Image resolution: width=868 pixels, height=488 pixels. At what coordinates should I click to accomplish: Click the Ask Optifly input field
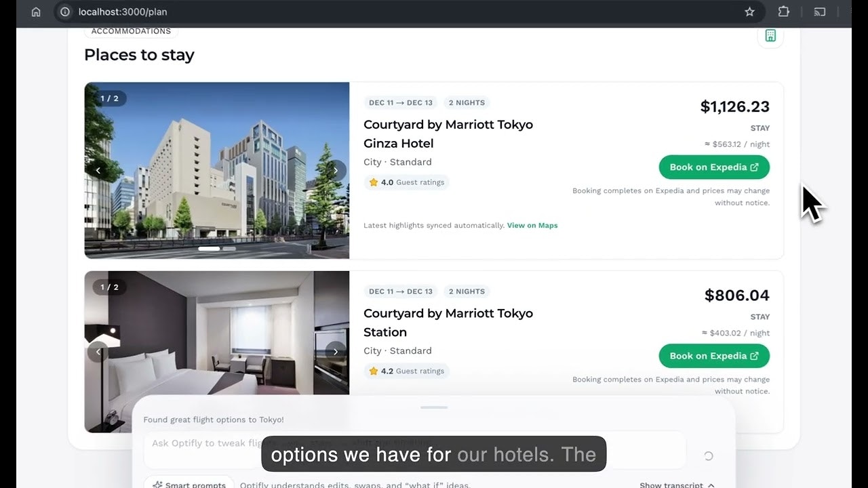(414, 449)
